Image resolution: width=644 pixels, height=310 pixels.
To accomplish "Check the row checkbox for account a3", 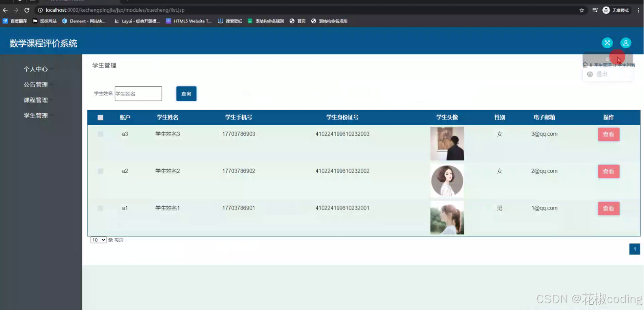I will coord(100,134).
